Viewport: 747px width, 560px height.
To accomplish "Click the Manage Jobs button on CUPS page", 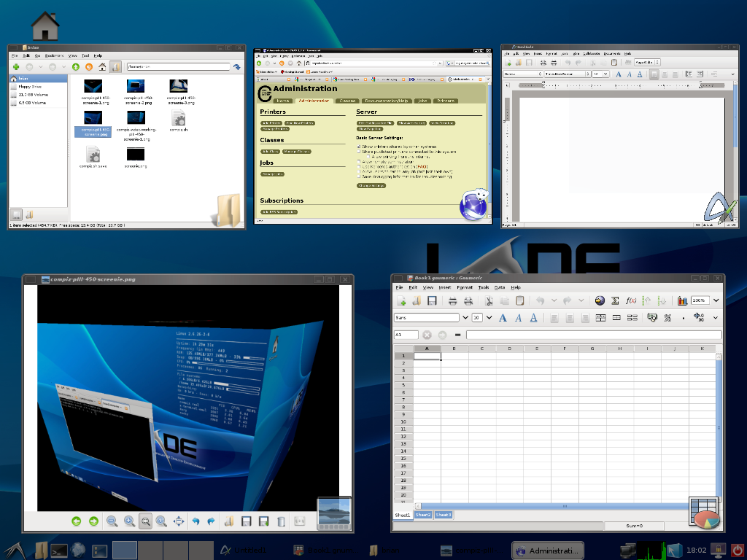I will click(273, 174).
